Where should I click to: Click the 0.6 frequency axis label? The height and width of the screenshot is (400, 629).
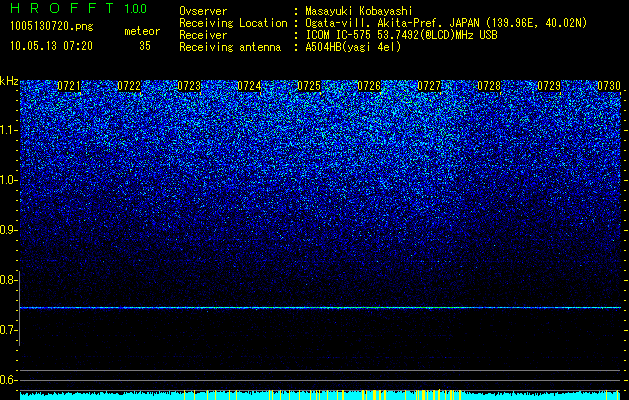click(8, 380)
